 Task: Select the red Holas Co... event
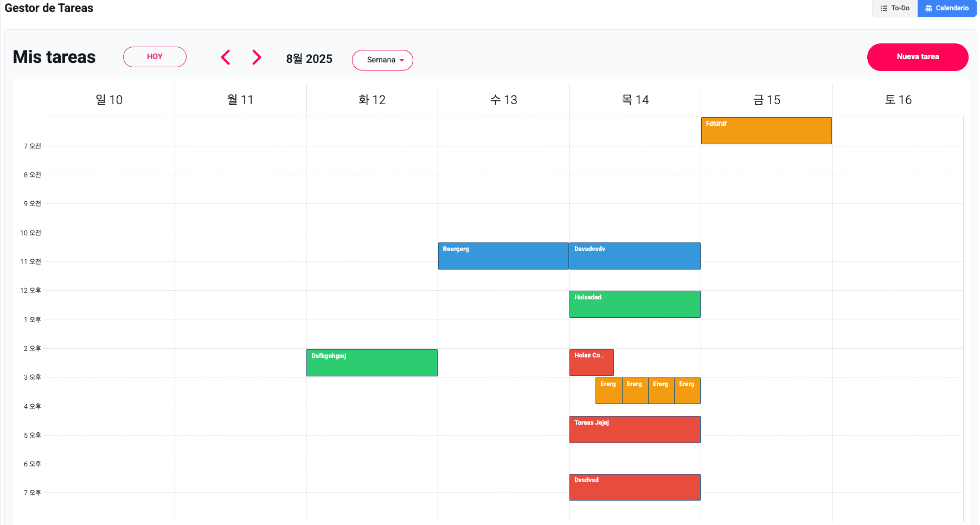pos(591,362)
